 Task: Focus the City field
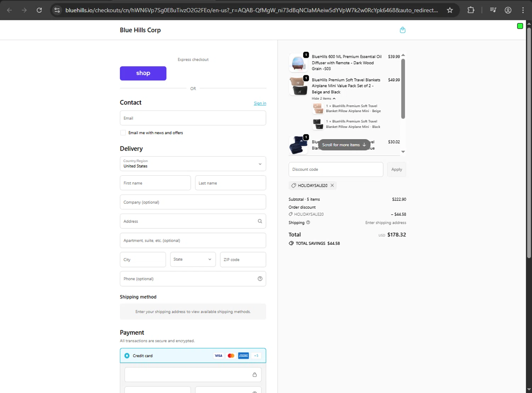click(x=143, y=260)
